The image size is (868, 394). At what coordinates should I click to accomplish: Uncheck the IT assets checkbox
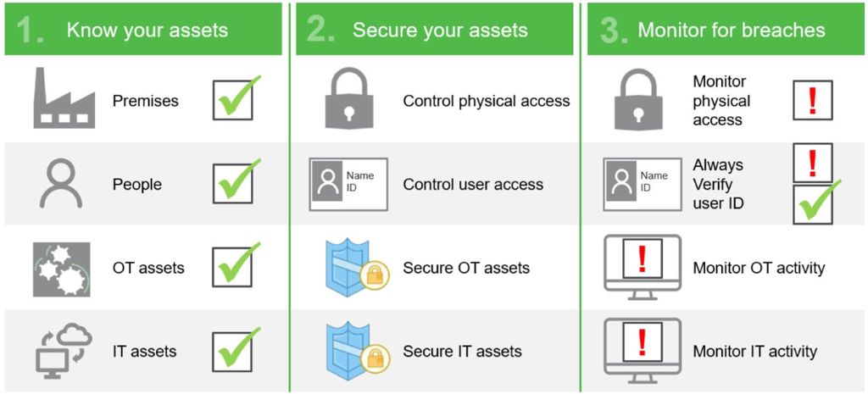click(233, 352)
